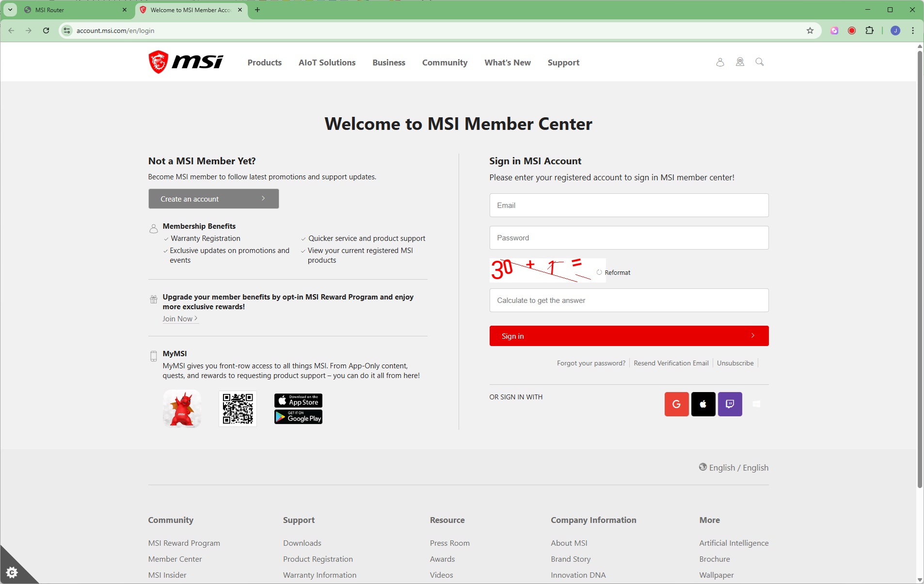Follow the Join Now link
The width and height of the screenshot is (924, 584).
coord(180,318)
